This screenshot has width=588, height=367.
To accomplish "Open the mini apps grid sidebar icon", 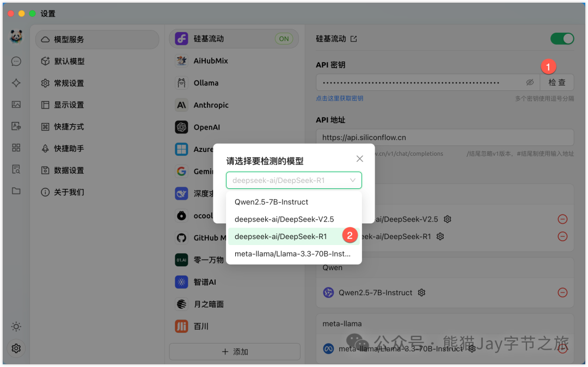I will [x=16, y=148].
